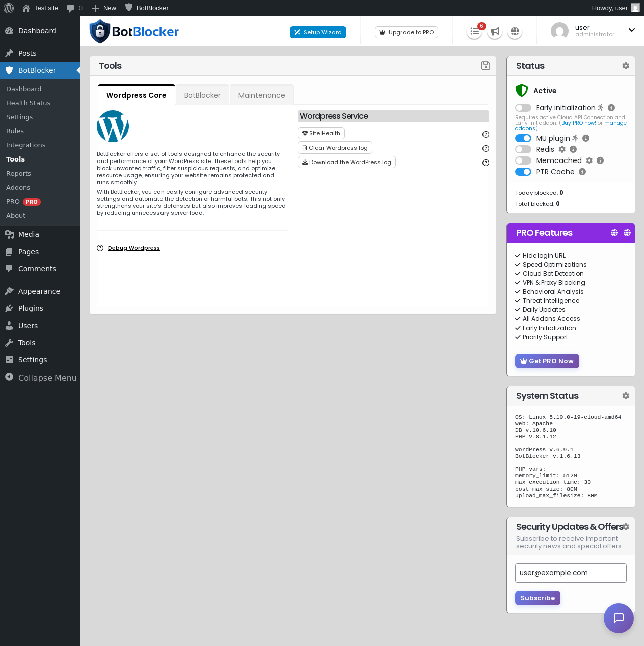Show info icon for MU plugin
Image resolution: width=644 pixels, height=646 pixels.
click(586, 138)
